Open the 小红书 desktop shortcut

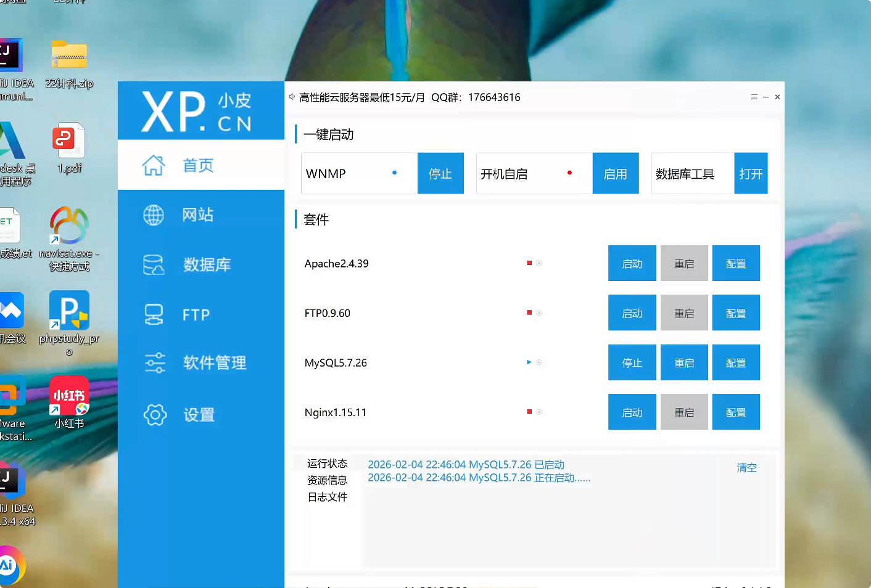(x=69, y=396)
